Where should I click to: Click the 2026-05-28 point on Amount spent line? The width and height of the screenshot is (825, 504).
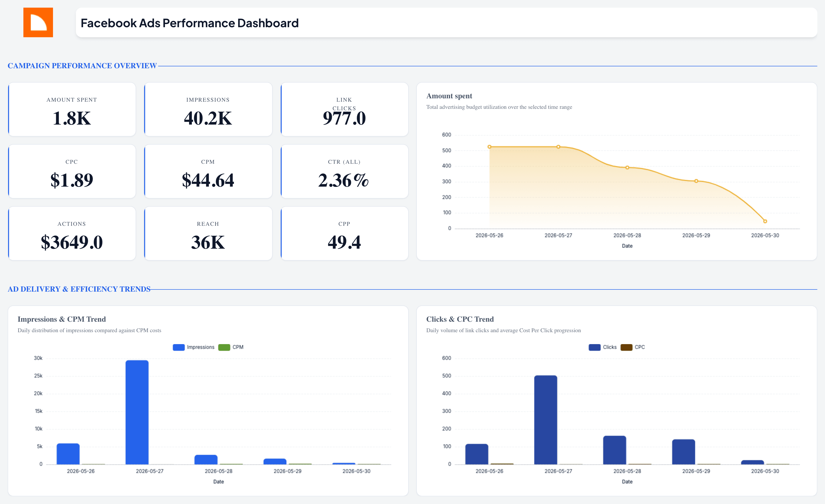pos(627,168)
